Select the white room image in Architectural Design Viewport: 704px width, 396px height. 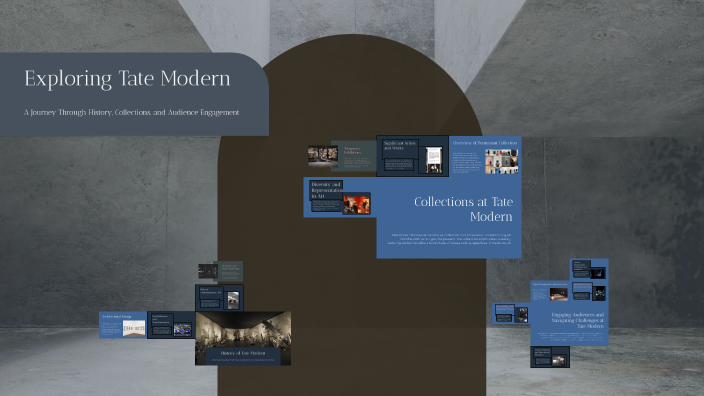[x=134, y=328]
